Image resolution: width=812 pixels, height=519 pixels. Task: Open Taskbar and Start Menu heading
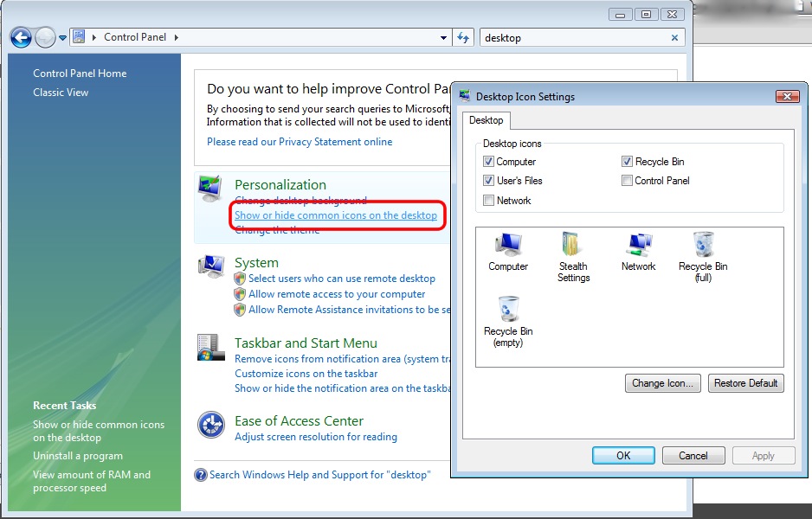click(306, 343)
